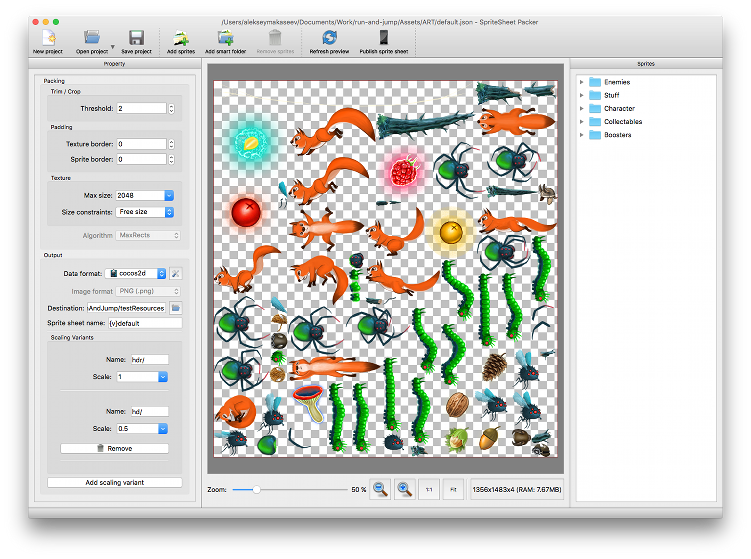This screenshot has width=751, height=559.
Task: Click the Sprite border value field
Action: point(141,159)
